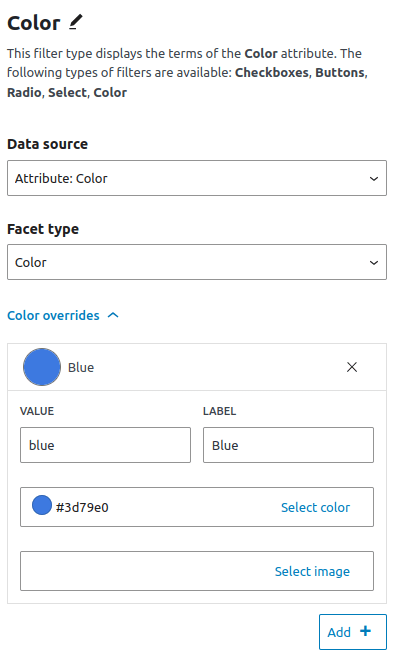Click the Select image link
The height and width of the screenshot is (656, 394).
point(312,571)
